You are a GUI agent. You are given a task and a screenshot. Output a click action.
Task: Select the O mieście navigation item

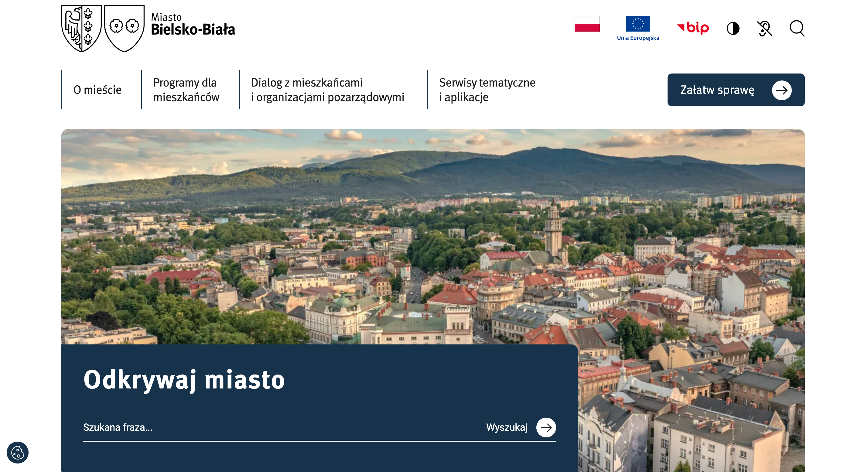click(x=97, y=90)
